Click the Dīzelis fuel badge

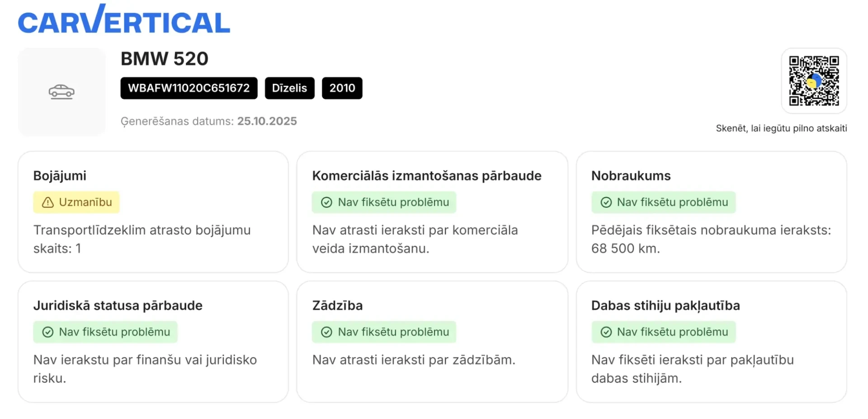pos(289,88)
